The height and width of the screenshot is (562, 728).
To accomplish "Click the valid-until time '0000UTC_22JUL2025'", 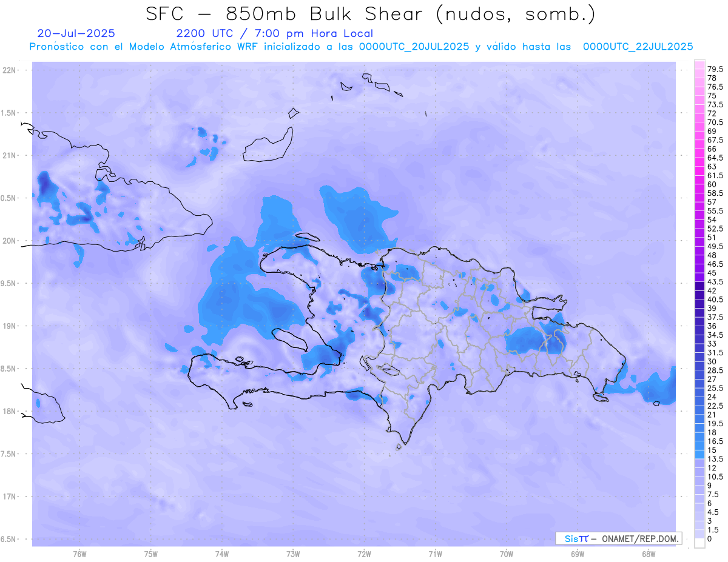I will 638,47.
